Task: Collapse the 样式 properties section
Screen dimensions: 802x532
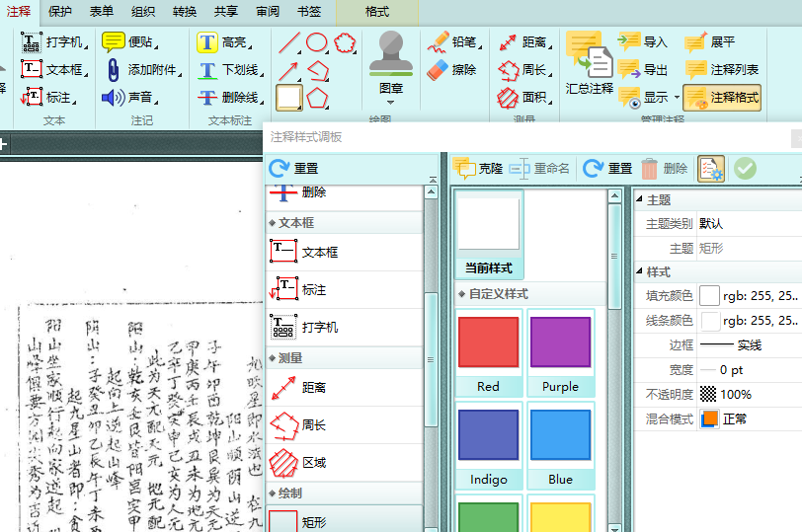Action: point(639,270)
